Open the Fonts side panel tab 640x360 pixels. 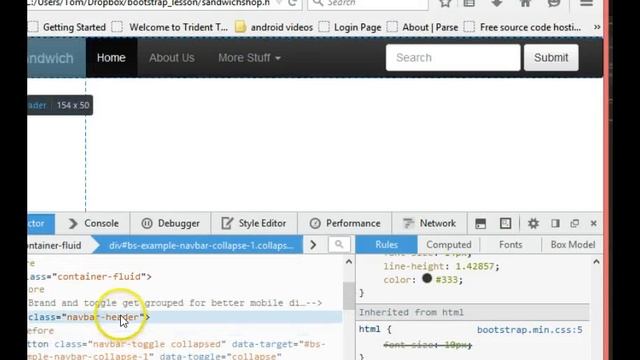pyautogui.click(x=511, y=244)
